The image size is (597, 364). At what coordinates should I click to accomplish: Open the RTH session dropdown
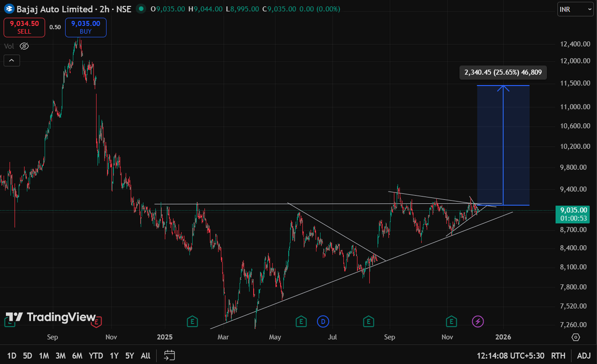pos(558,356)
